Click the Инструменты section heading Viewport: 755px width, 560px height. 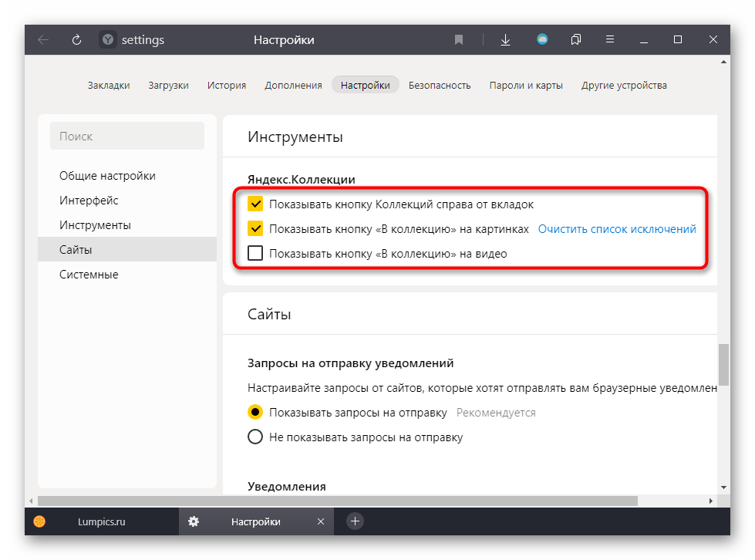295,137
